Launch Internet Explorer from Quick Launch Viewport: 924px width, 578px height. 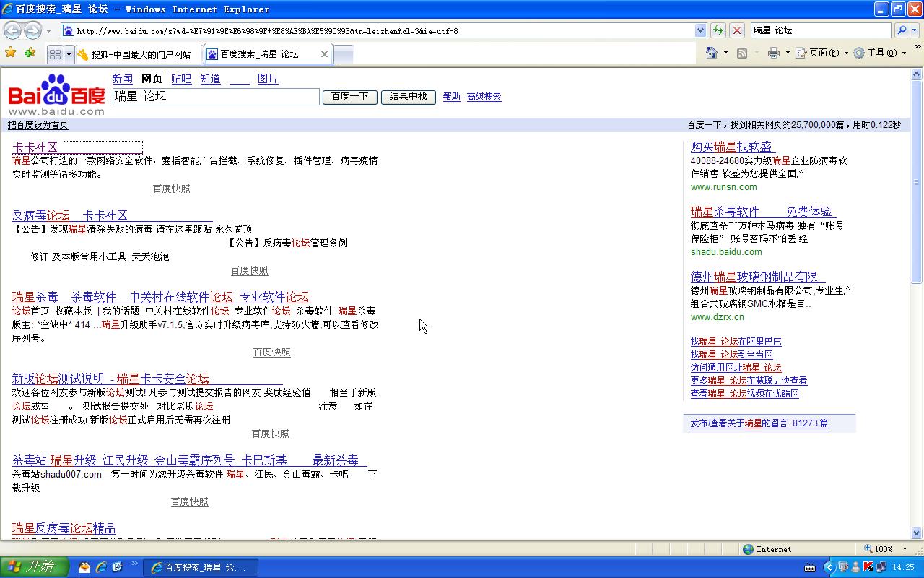click(x=100, y=567)
